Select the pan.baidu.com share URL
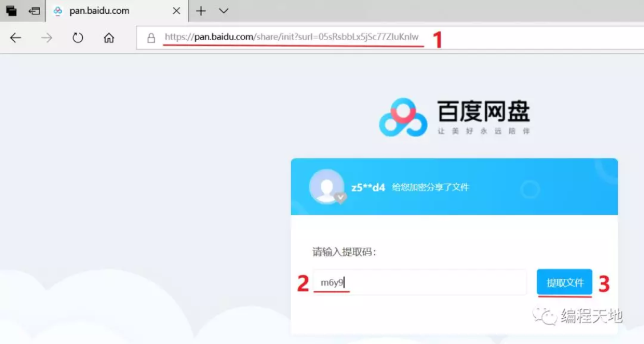The width and height of the screenshot is (644, 344). 292,37
